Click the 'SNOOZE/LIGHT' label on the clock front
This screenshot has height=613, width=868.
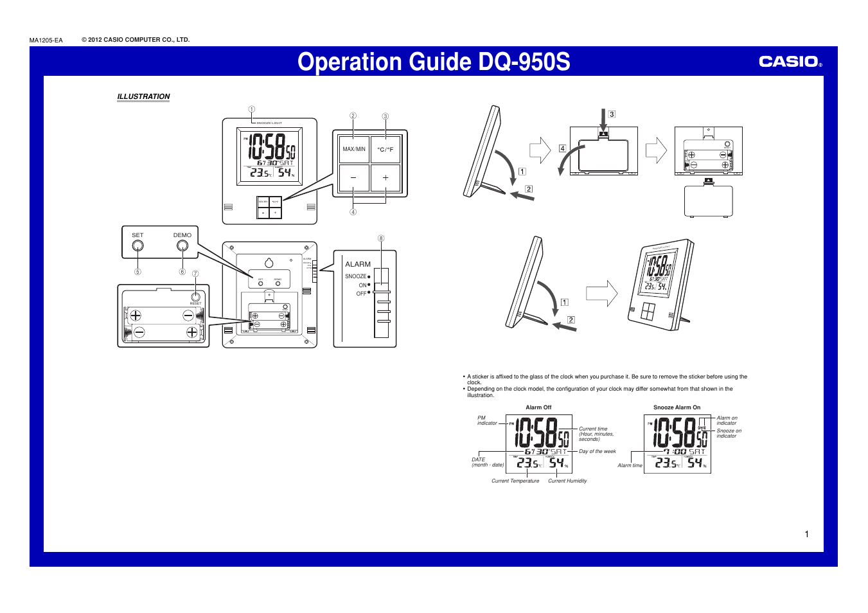click(269, 123)
